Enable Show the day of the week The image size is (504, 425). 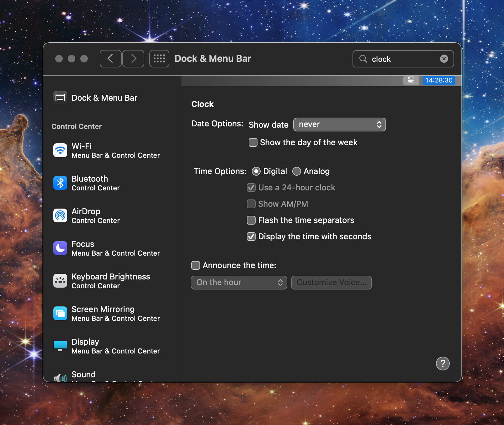[x=253, y=142]
